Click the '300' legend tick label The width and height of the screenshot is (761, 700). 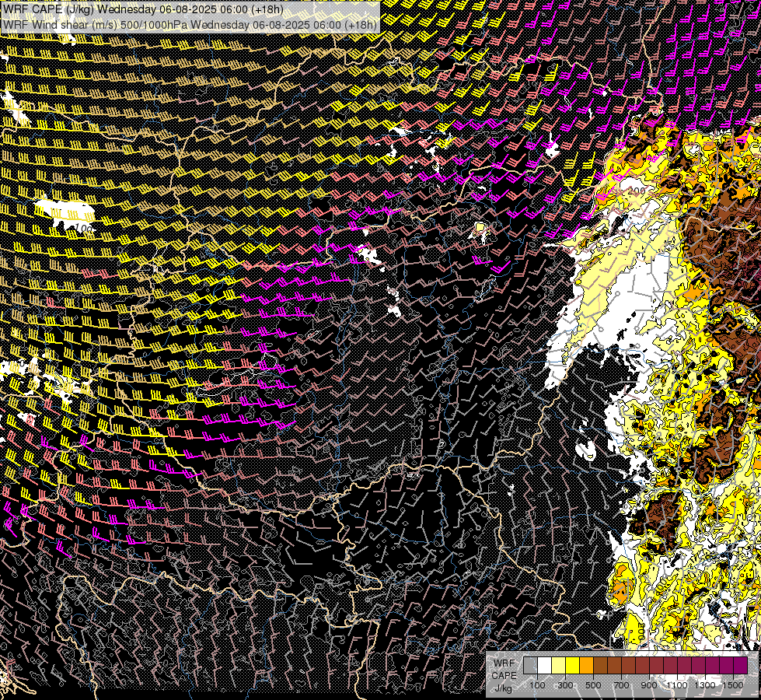[565, 685]
